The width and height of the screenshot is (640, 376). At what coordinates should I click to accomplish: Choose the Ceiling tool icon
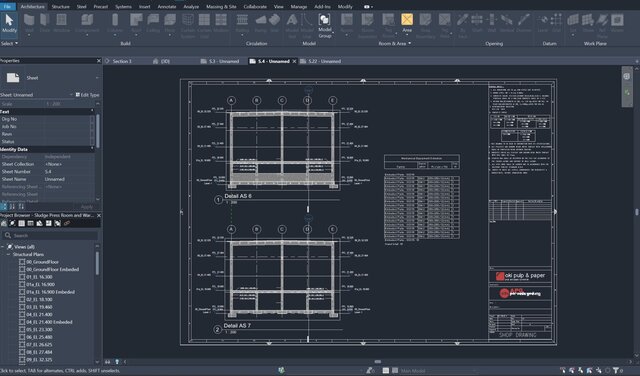click(153, 23)
